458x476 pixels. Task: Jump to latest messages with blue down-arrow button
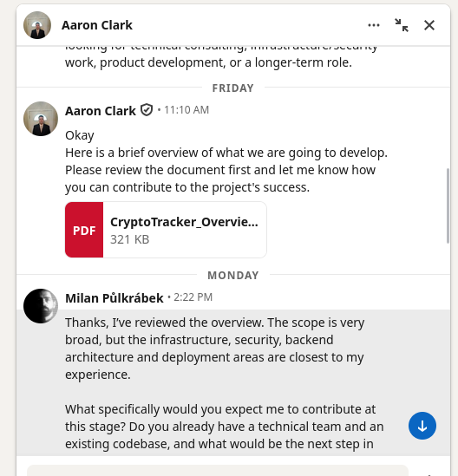pos(422,426)
